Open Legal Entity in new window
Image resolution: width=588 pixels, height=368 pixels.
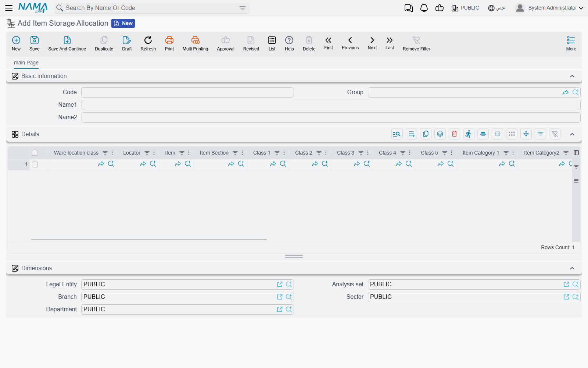point(280,284)
